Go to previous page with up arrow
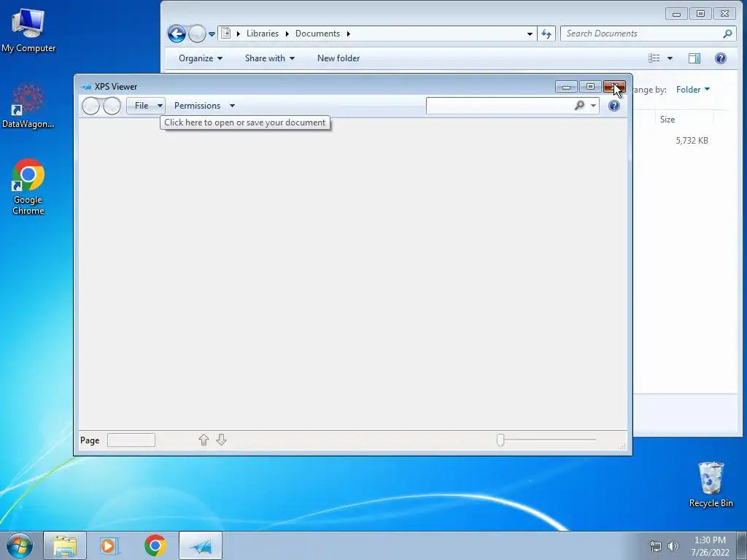Screen dimensions: 747x560 pyautogui.click(x=204, y=440)
